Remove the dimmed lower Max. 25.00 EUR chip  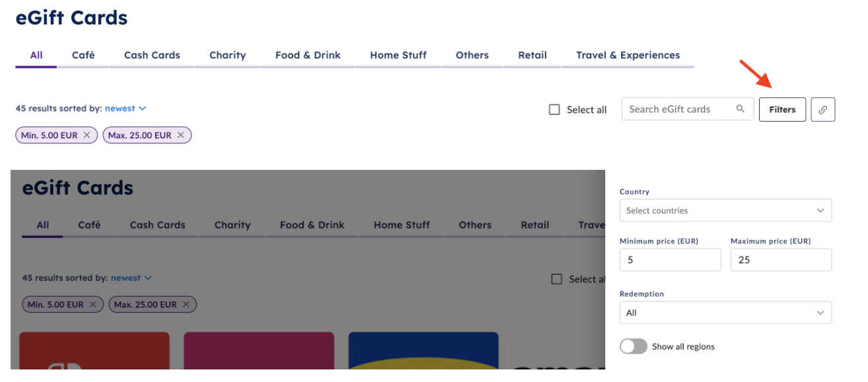[x=186, y=305]
